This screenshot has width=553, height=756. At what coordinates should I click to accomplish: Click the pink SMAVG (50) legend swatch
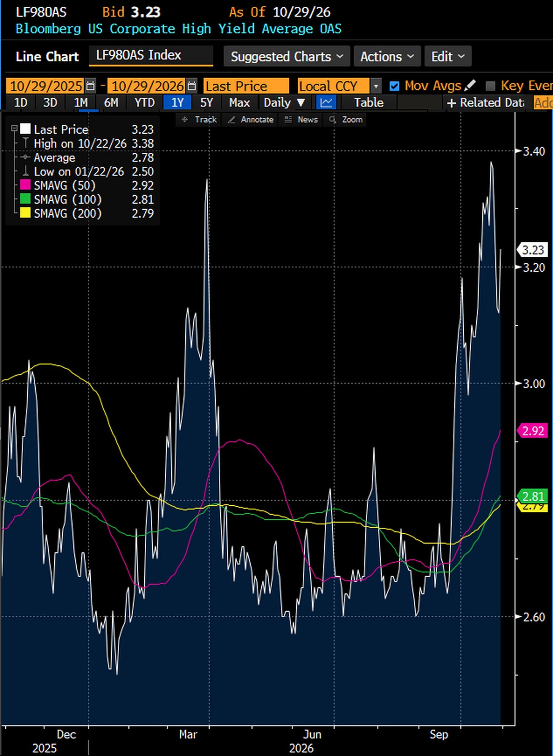tap(25, 185)
